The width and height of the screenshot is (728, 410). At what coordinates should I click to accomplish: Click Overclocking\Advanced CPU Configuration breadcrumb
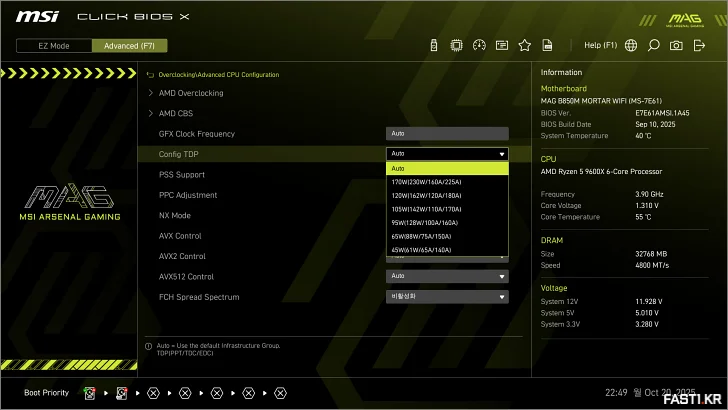(219, 75)
